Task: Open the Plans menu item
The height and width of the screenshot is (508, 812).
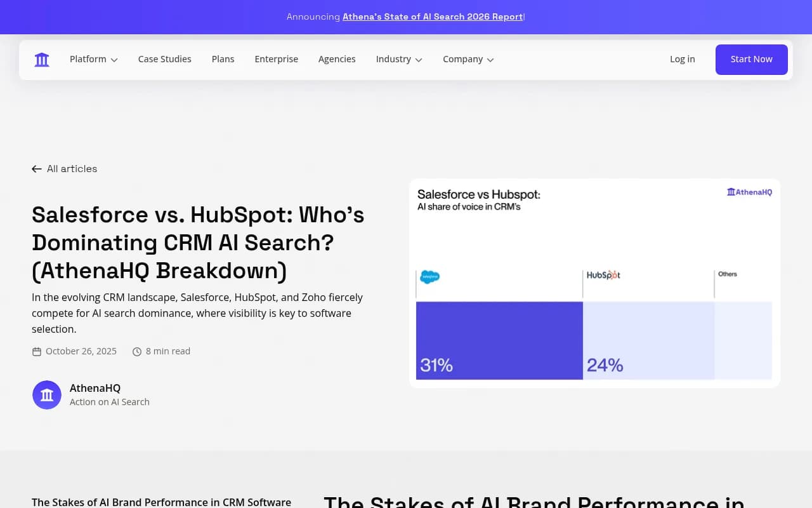Action: point(223,59)
